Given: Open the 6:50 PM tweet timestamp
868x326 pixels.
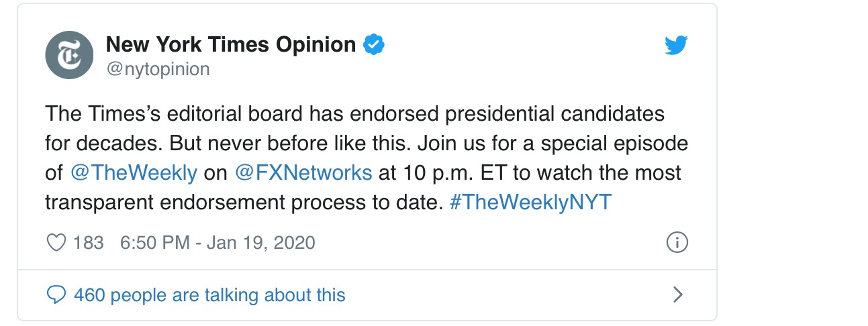Looking at the screenshot, I should 154,242.
